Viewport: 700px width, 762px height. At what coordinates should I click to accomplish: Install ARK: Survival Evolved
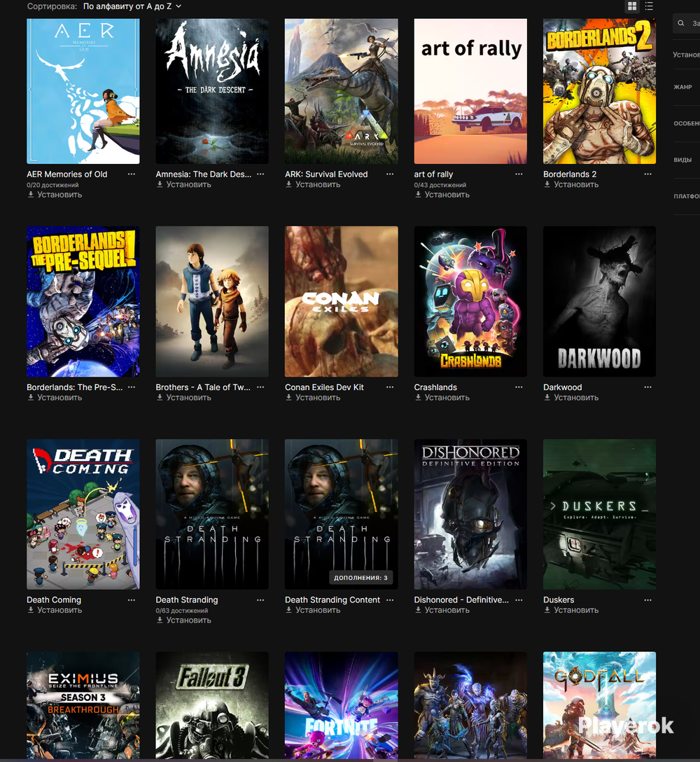tap(313, 185)
